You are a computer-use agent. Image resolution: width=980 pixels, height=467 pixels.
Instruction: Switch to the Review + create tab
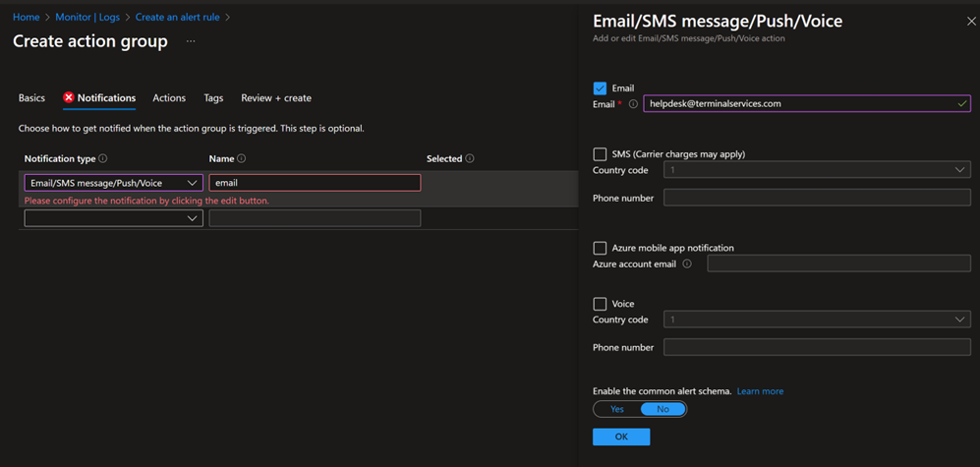tap(276, 98)
